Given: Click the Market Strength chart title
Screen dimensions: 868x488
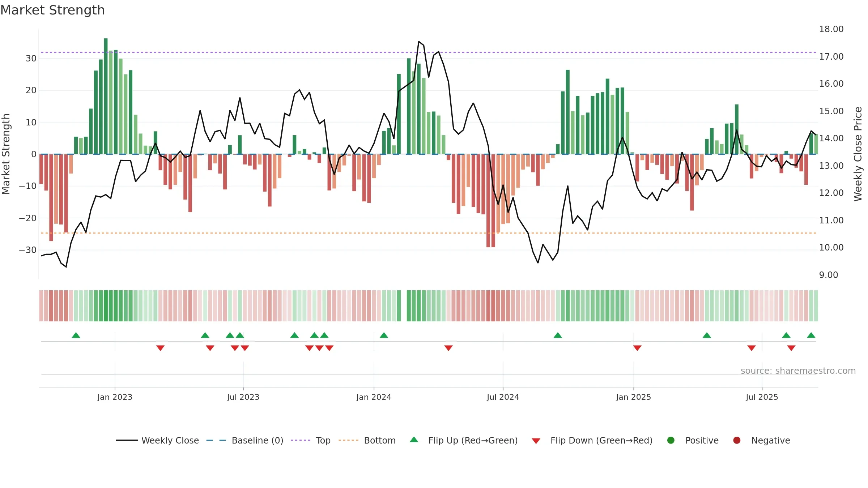Looking at the screenshot, I should click(x=53, y=10).
